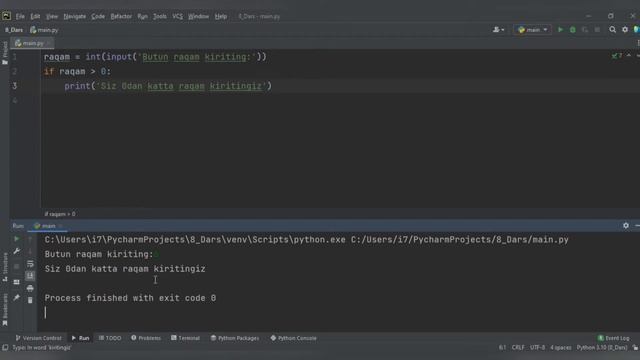The width and height of the screenshot is (640, 360).
Task: Open the Help menu
Action: coord(221,16)
